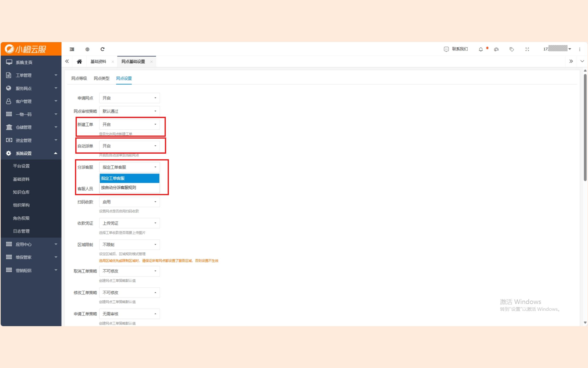Close the 基础资料 tab
588x368 pixels.
coord(113,62)
